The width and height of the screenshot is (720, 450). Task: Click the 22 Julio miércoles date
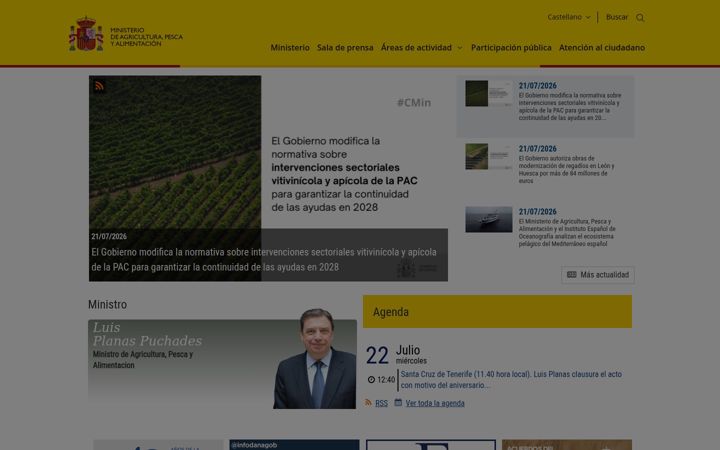click(x=396, y=355)
